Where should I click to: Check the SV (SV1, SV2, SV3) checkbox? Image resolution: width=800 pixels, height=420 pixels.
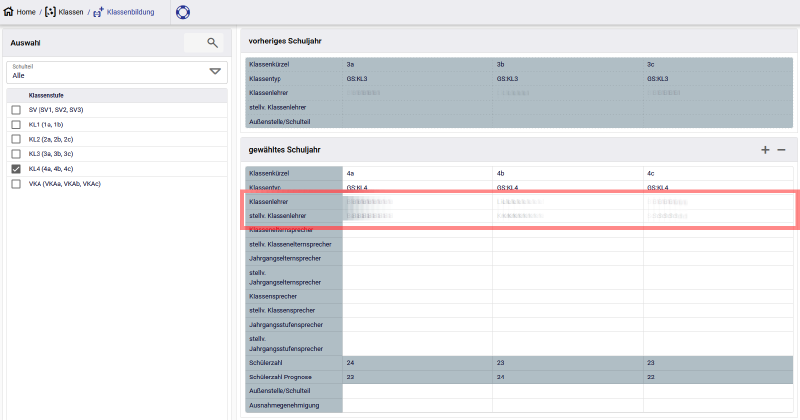(x=16, y=109)
